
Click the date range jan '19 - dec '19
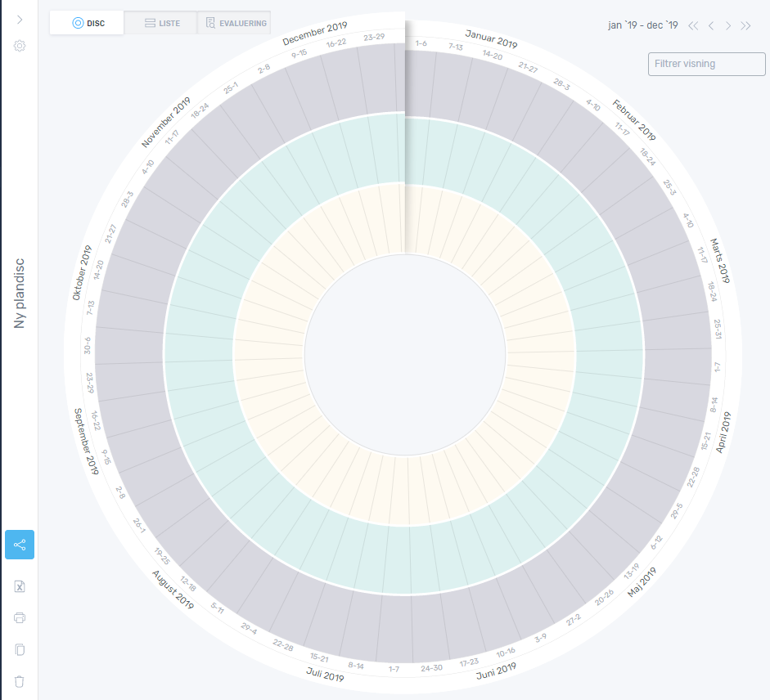[642, 25]
